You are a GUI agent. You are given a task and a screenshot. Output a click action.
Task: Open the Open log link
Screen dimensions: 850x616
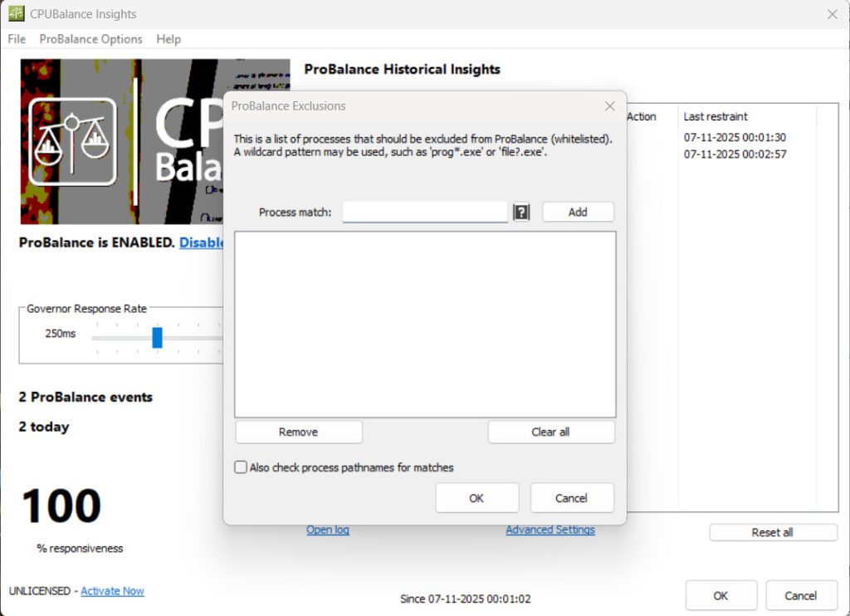pos(328,530)
